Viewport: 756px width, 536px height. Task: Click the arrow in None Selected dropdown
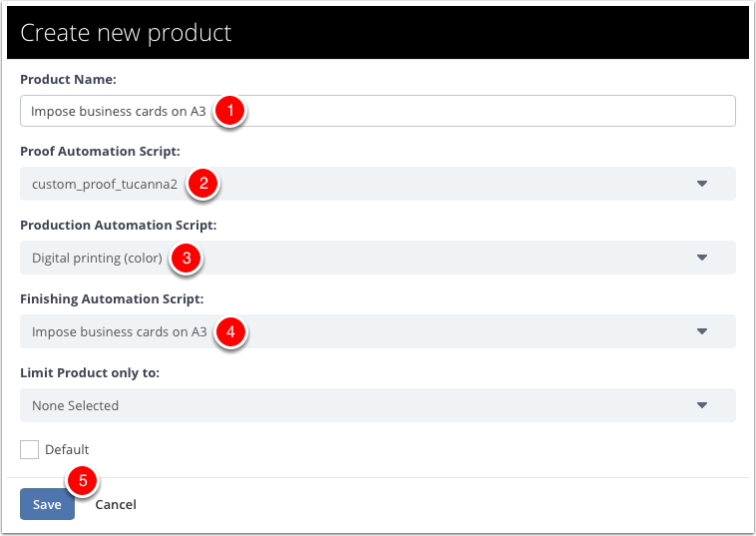[x=702, y=405]
